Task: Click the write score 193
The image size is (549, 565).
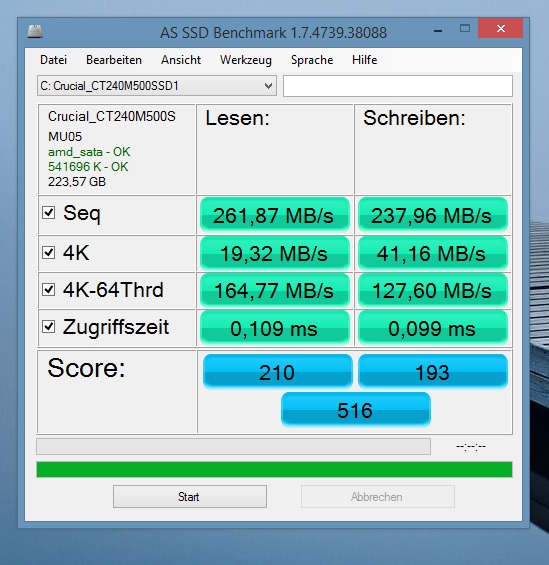Action: [433, 372]
